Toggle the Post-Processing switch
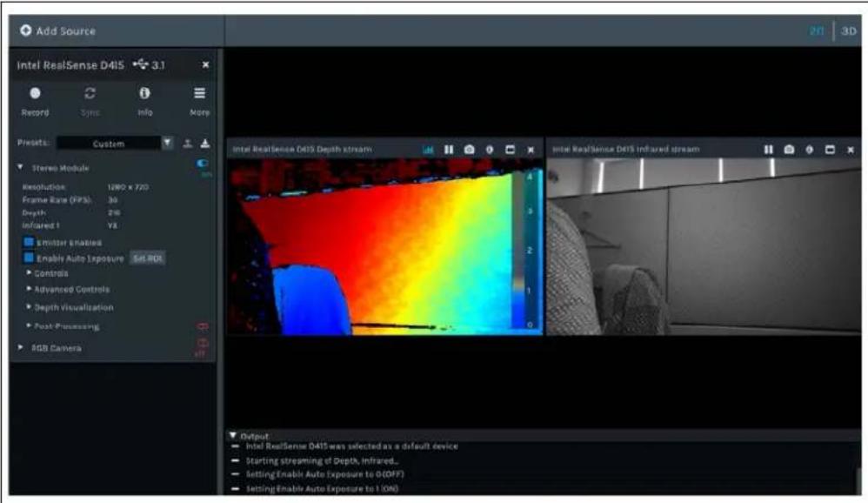868x503 pixels. click(203, 326)
